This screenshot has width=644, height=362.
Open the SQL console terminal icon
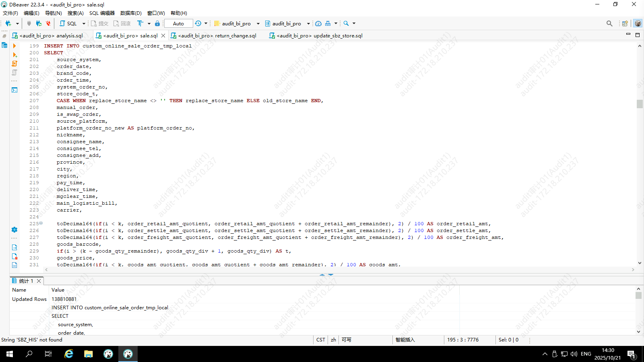(14, 90)
